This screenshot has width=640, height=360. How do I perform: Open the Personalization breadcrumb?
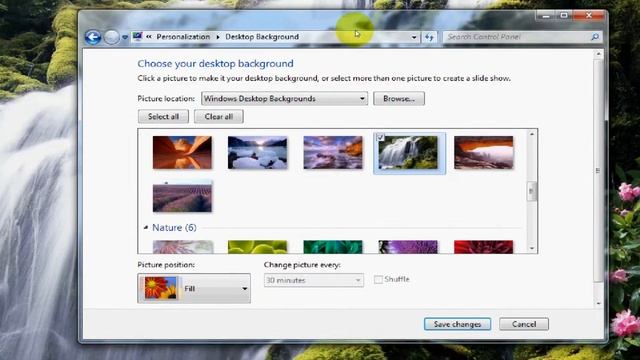tap(183, 37)
